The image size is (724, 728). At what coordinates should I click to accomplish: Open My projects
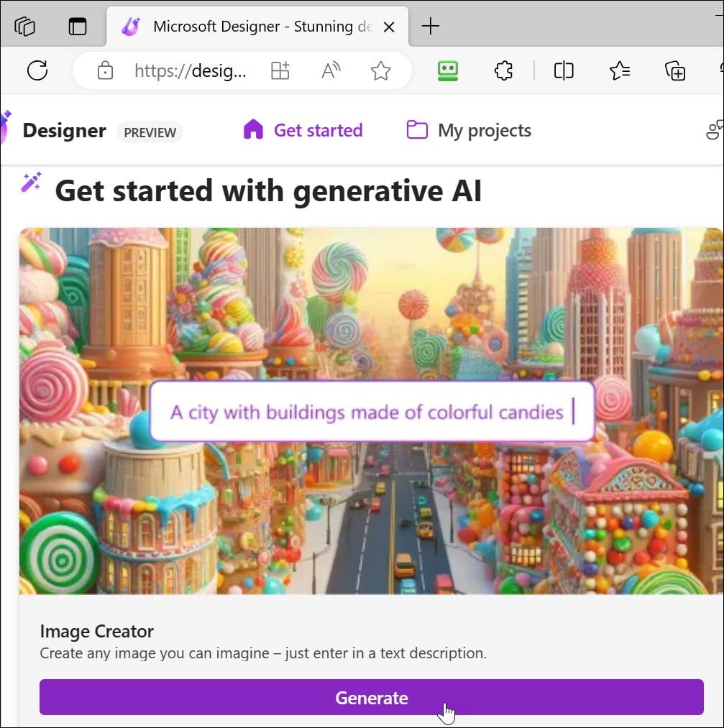(469, 130)
